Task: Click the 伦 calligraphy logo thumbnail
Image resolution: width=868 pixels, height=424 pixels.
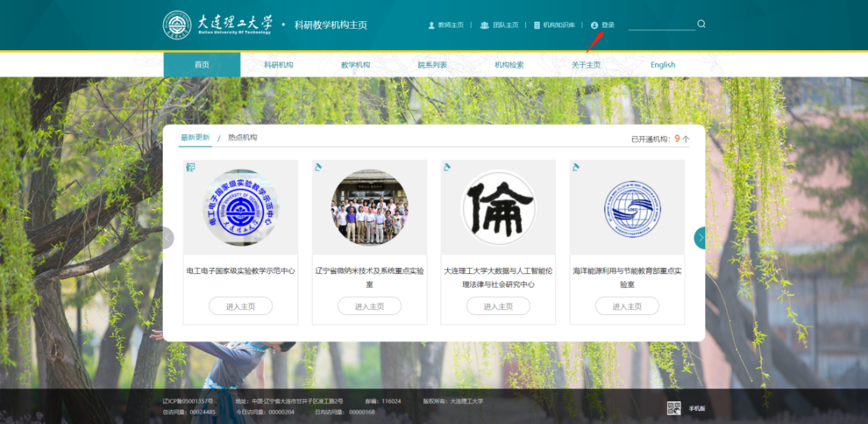Action: click(x=498, y=207)
